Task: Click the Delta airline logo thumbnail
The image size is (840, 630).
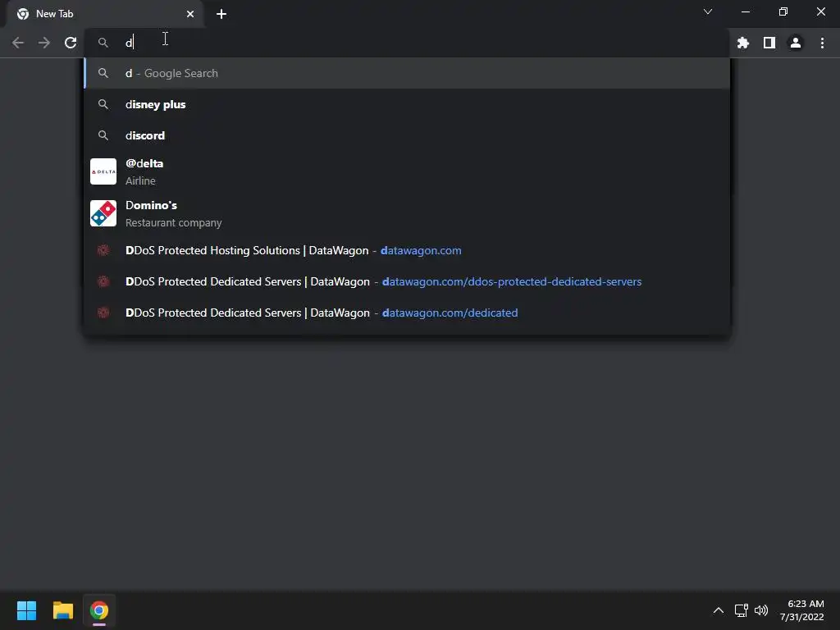Action: 103,171
